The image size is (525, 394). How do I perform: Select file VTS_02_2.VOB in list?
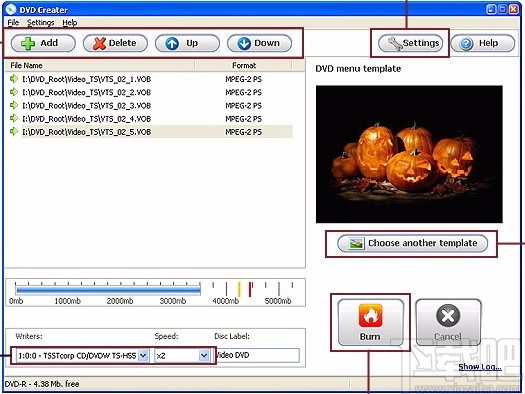[x=86, y=92]
